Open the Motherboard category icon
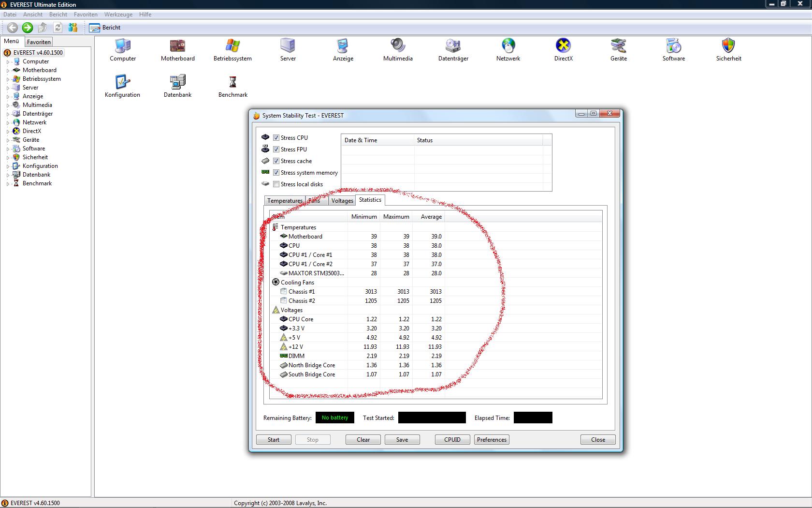This screenshot has width=812, height=508. (x=178, y=45)
